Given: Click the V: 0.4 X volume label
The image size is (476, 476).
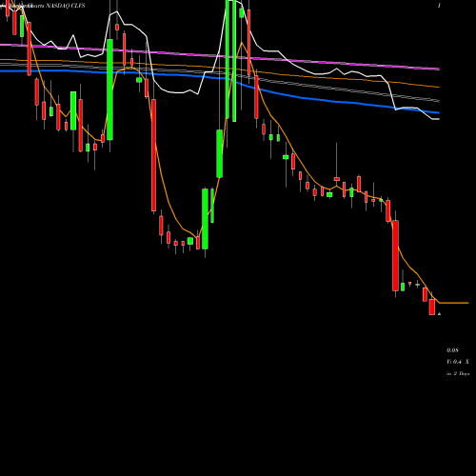Looking at the screenshot, I should point(458,362).
